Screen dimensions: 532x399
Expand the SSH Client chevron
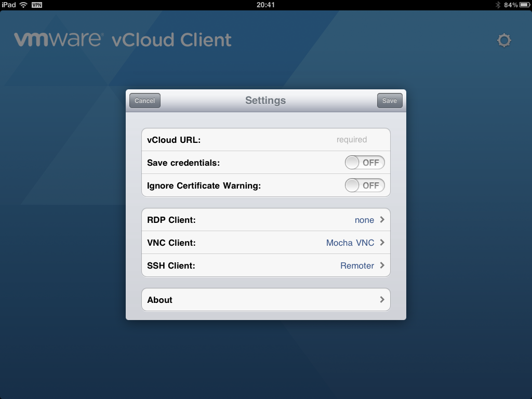pos(382,265)
